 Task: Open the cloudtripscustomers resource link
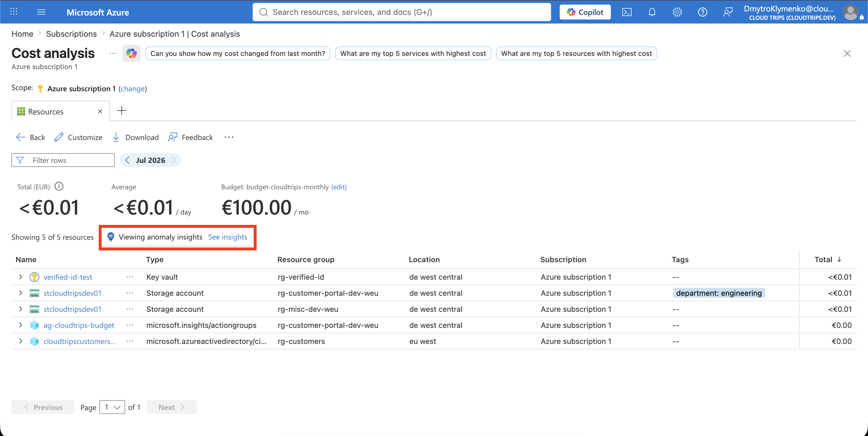[80, 341]
